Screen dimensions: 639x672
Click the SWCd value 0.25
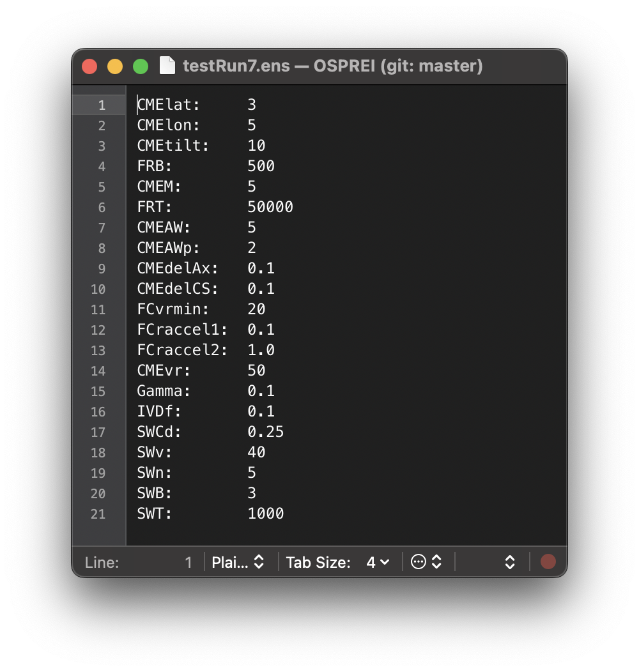[265, 432]
